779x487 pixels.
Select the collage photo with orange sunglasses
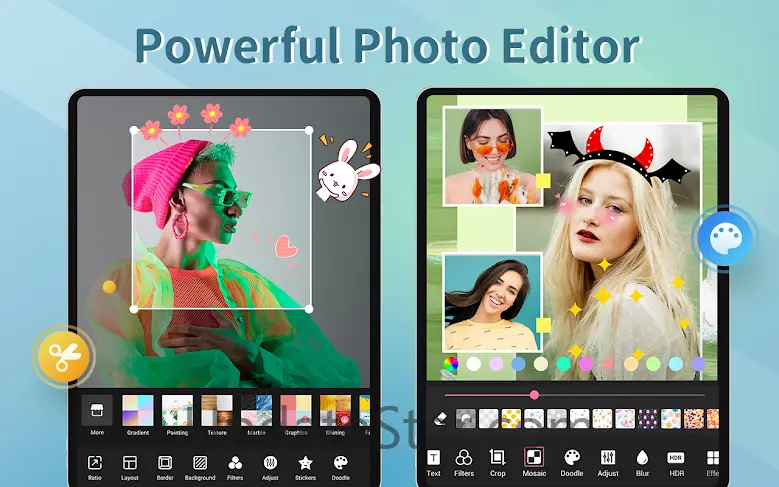[x=492, y=156]
